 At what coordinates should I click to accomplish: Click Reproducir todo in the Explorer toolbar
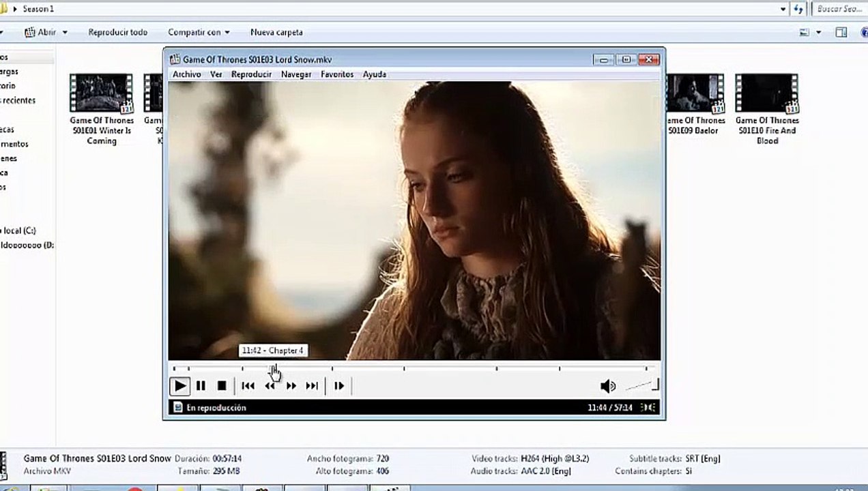[117, 32]
